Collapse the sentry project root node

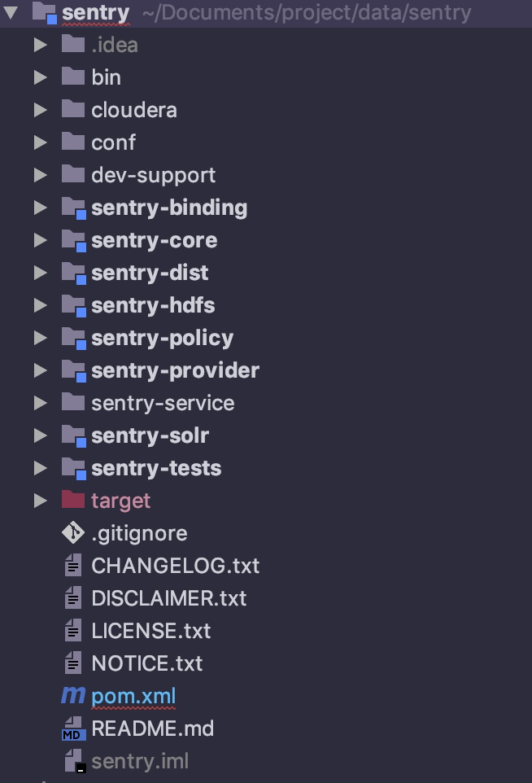(x=11, y=12)
